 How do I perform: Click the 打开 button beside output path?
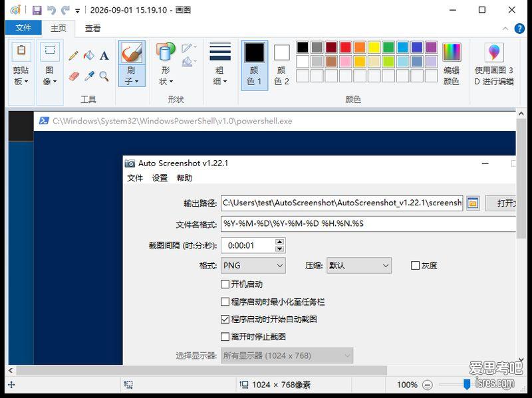(501, 203)
